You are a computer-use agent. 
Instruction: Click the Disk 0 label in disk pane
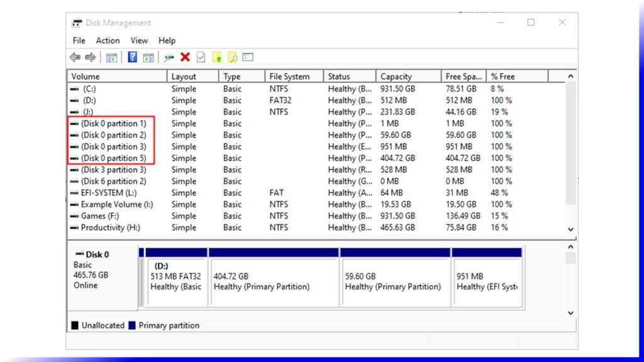click(x=97, y=255)
